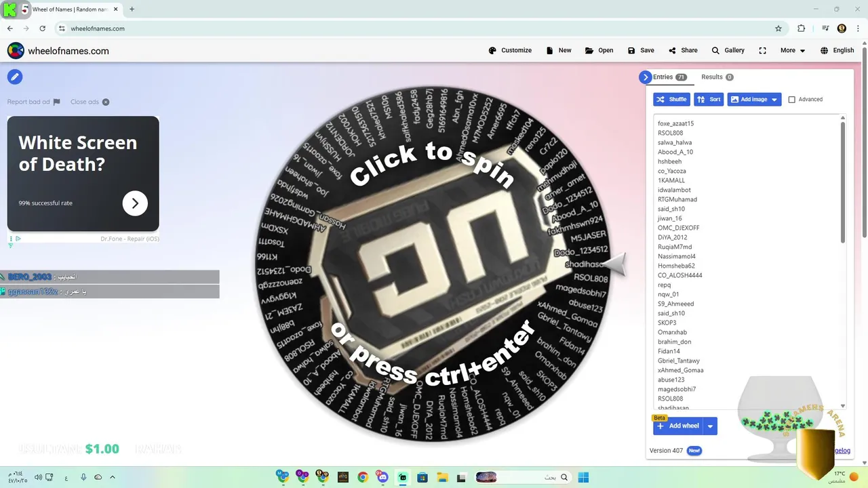Click the entries list scrollbar
Viewport: 868px width, 488px height.
(843, 182)
